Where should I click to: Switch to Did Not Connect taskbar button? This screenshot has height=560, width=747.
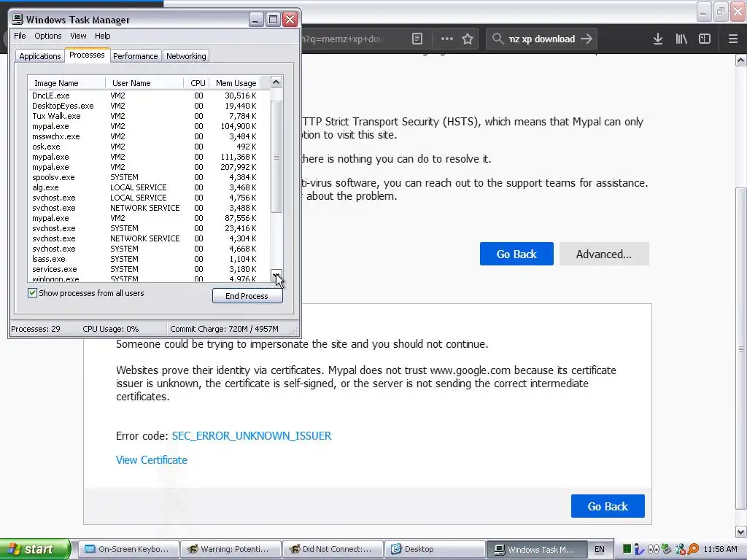[333, 549]
